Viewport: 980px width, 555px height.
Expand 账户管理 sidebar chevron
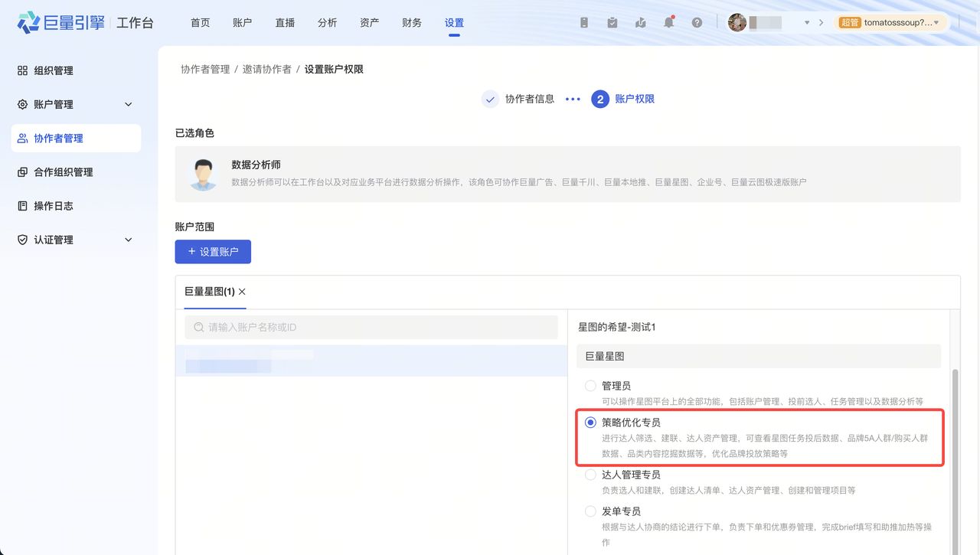coord(129,105)
